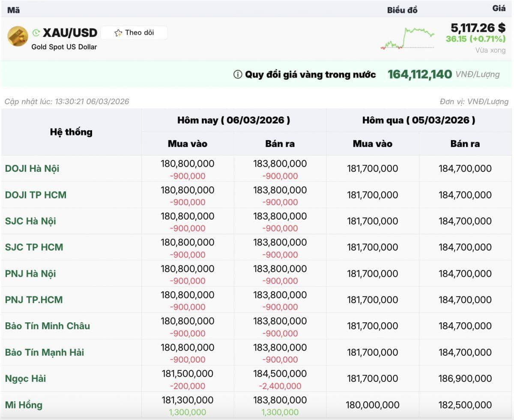Open the DOJI Hà Nội system link
Image resolution: width=514 pixels, height=420 pixels.
coord(32,168)
